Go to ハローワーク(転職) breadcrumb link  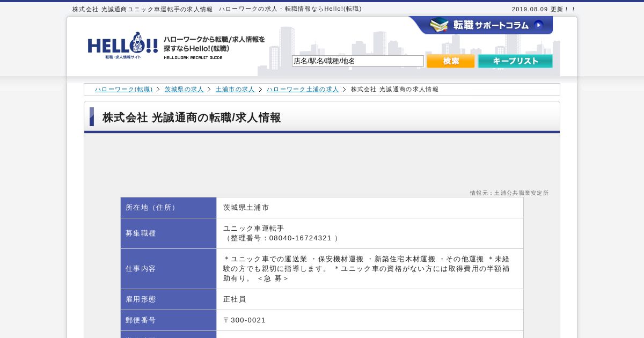[124, 90]
